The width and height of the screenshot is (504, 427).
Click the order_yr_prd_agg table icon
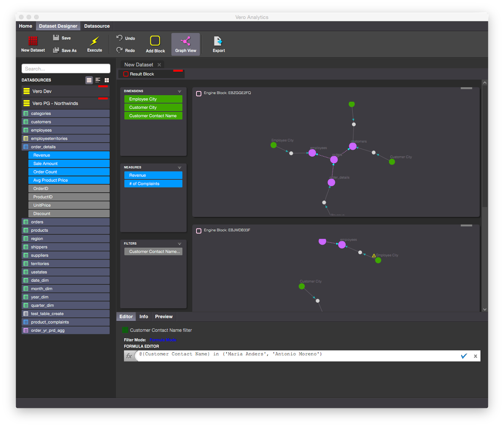click(26, 330)
